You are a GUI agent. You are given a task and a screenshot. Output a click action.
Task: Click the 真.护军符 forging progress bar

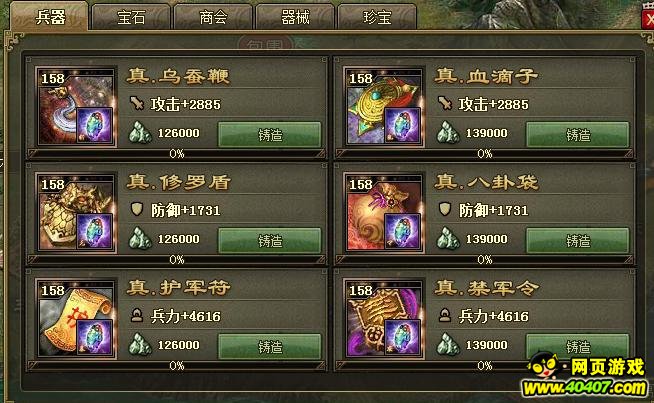[177, 366]
